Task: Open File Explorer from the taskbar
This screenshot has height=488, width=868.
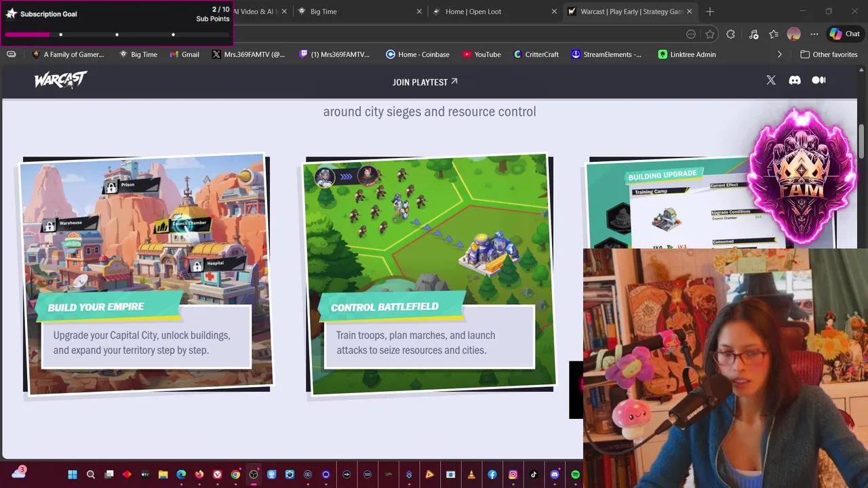Action: tap(163, 474)
